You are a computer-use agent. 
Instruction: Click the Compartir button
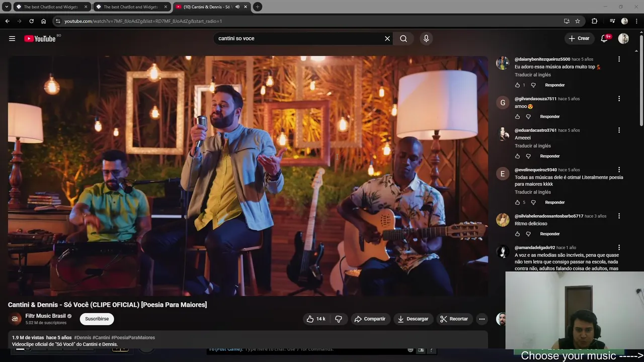370,319
